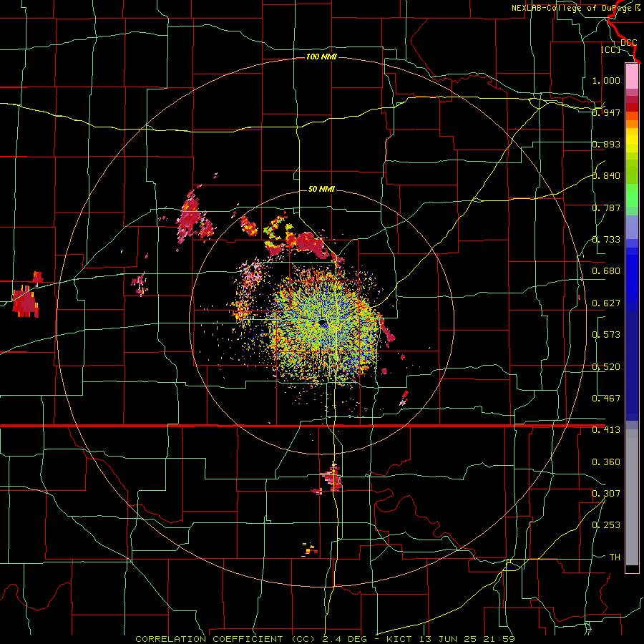Click the KICT station identifier

[x=401, y=639]
